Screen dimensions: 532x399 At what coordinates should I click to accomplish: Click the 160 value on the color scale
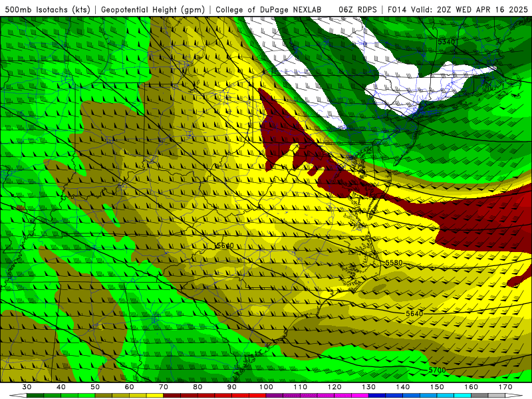tap(471, 387)
